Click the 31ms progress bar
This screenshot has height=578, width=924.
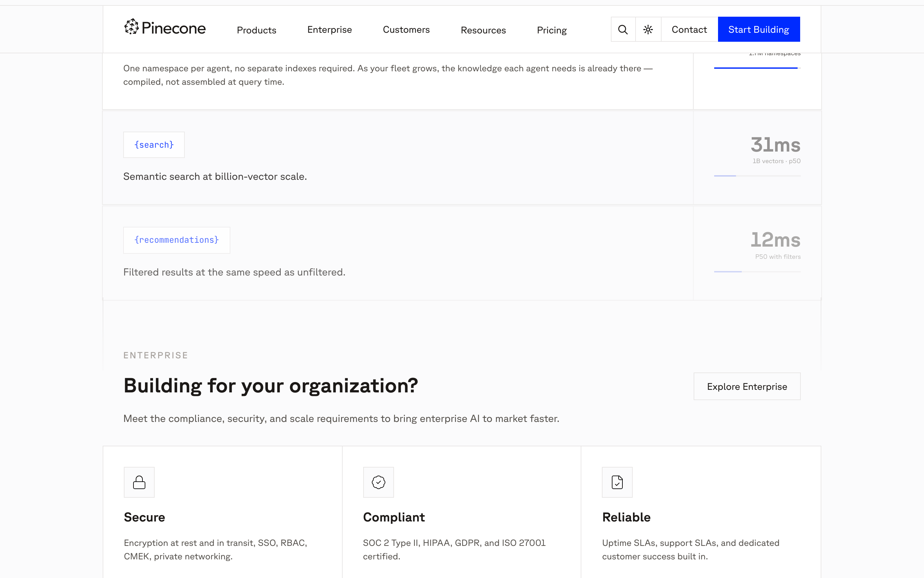point(757,176)
